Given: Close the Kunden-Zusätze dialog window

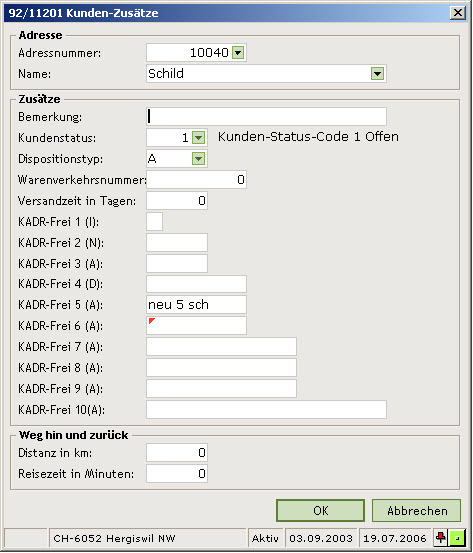Looking at the screenshot, I should [457, 13].
